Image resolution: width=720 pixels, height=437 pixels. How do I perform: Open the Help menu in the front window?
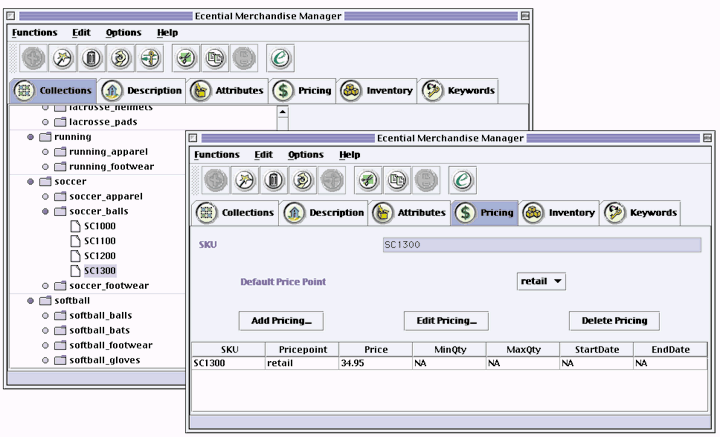[349, 155]
